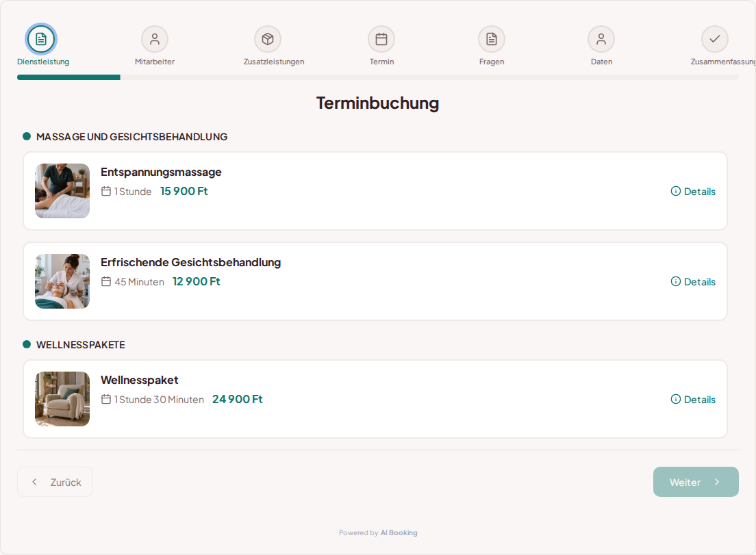Open Details text for Entspannungsmassage
This screenshot has width=756, height=555.
pos(700,192)
